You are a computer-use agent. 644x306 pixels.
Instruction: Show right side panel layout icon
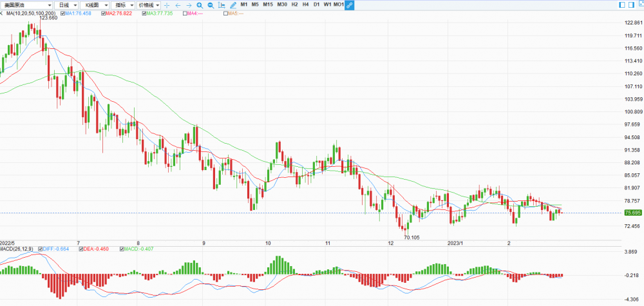(631, 5)
